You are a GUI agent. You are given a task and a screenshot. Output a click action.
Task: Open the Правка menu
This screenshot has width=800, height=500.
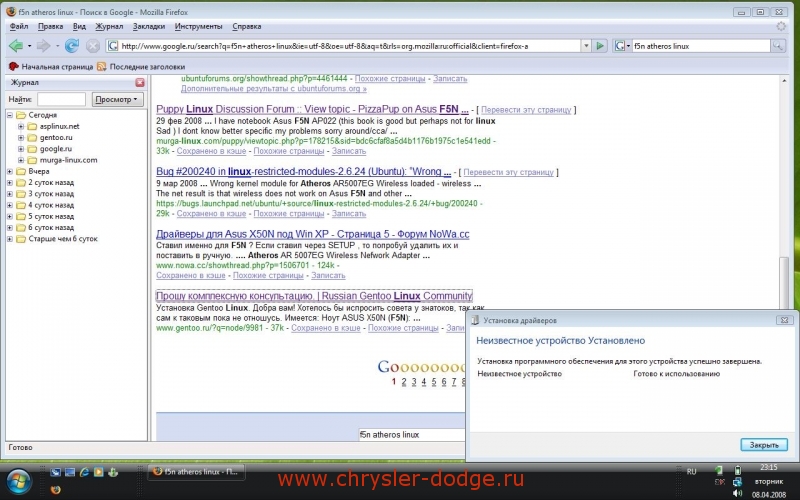[x=51, y=27]
